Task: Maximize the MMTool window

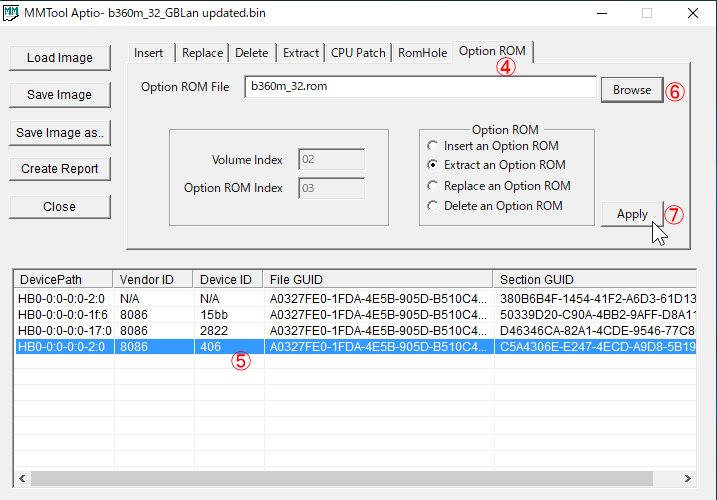Action: coord(646,14)
